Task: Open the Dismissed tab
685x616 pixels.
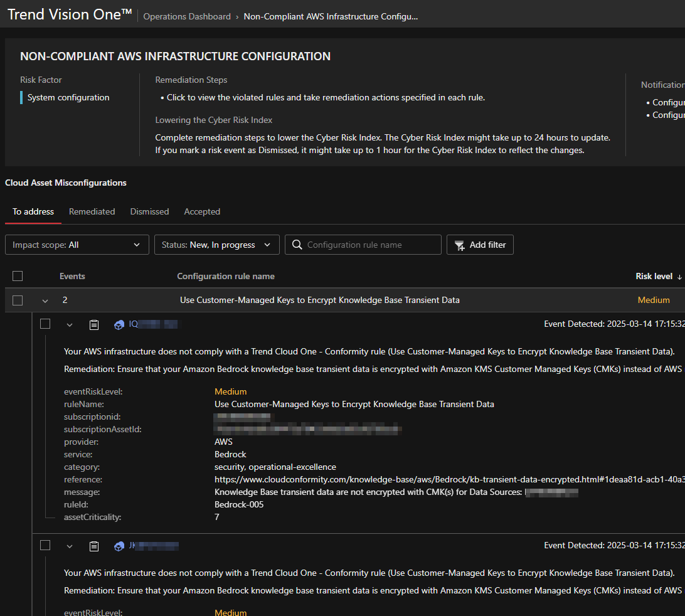Action: click(149, 211)
